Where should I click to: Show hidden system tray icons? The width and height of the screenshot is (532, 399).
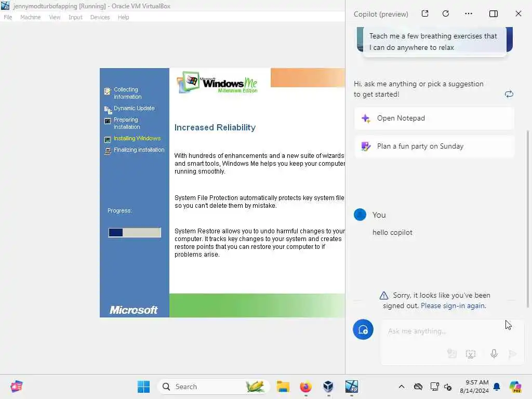tap(402, 387)
